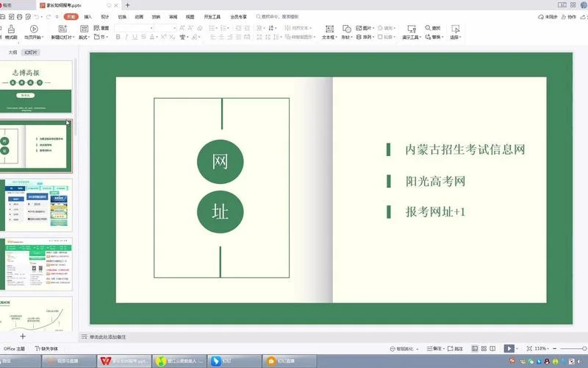Open Presentation Tools (演示工具)
The image size is (588, 368).
pos(412,32)
